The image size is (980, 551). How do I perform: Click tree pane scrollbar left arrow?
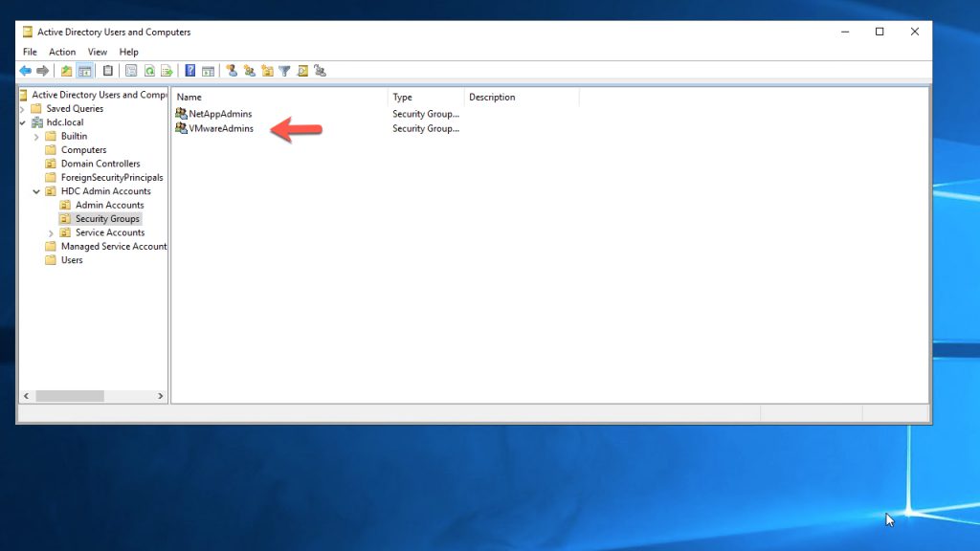[x=26, y=396]
